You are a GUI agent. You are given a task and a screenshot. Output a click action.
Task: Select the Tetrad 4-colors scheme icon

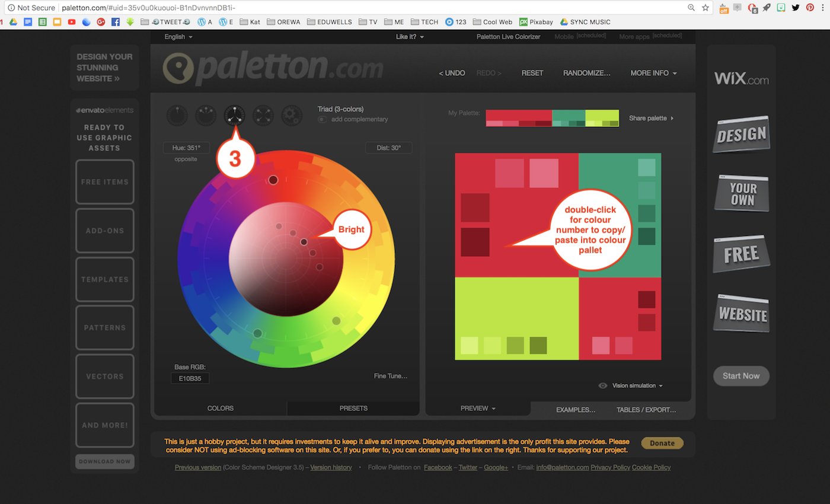[263, 115]
